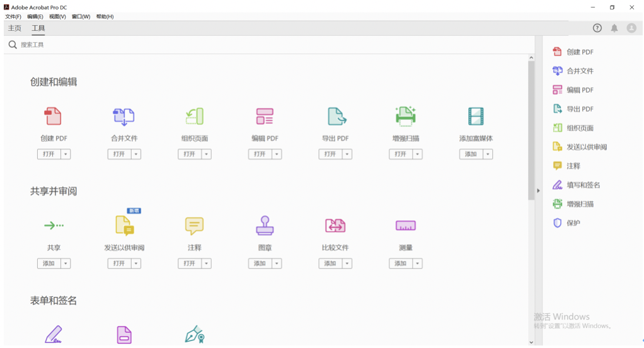Click 保护 shield in the right sidebar

point(566,223)
